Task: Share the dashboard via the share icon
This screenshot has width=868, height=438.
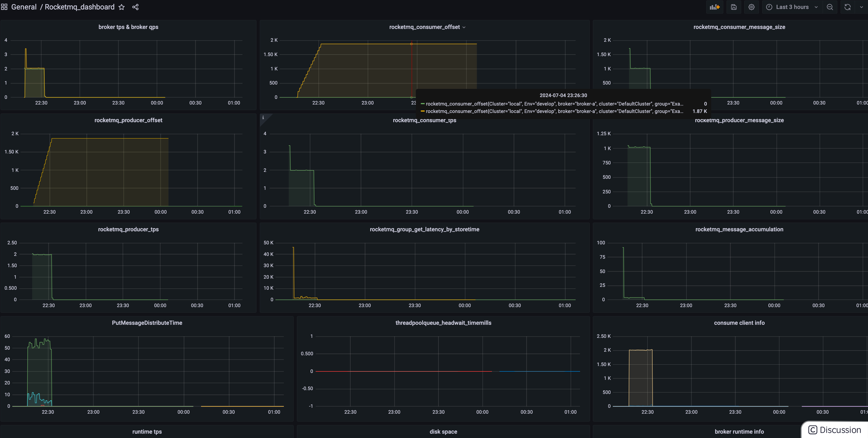Action: coord(136,7)
